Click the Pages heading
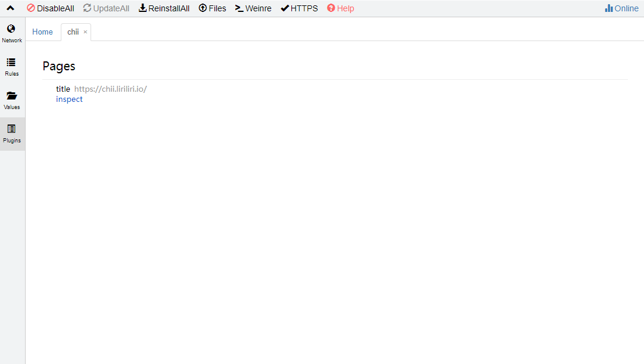This screenshot has height=364, width=644. click(x=59, y=66)
